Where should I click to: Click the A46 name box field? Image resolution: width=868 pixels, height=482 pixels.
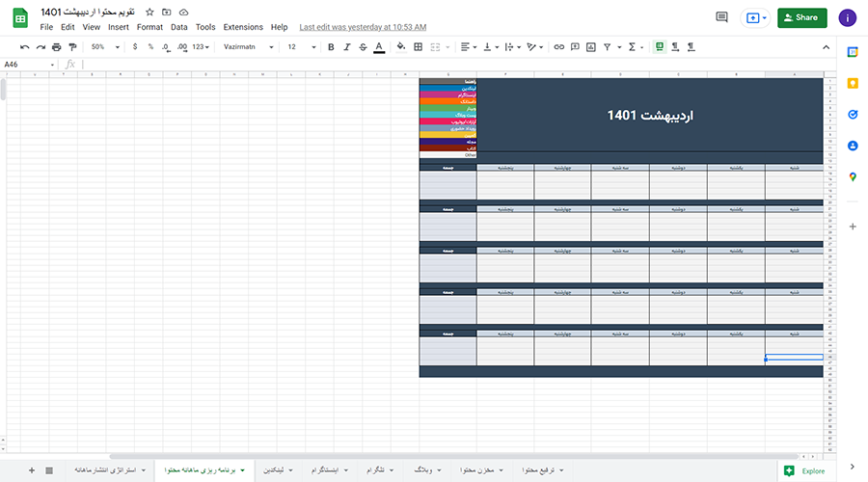tap(29, 65)
